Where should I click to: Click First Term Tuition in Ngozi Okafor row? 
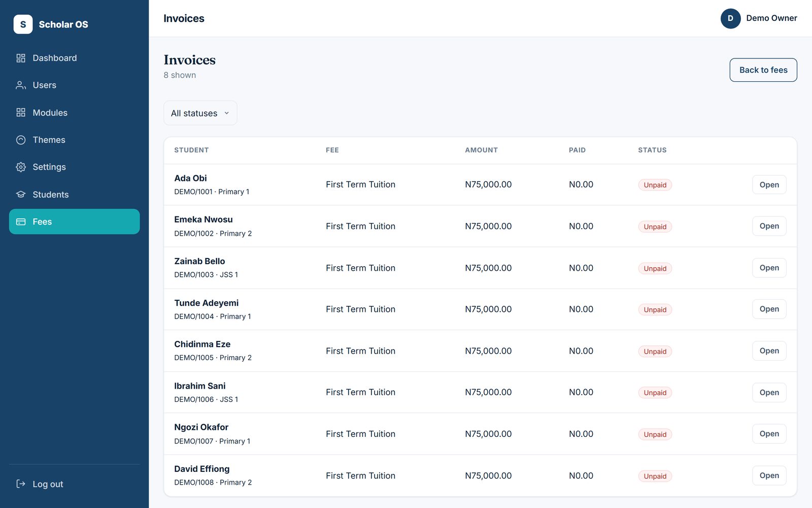(x=360, y=434)
